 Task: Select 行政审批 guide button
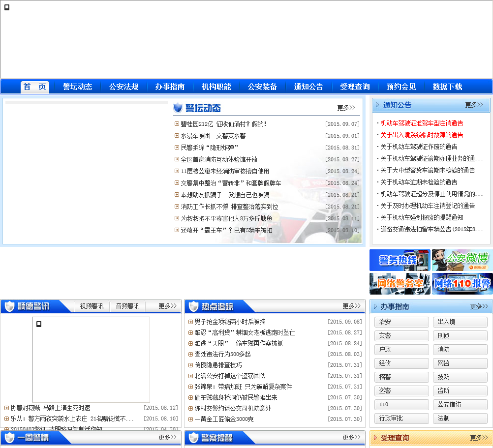401,418
